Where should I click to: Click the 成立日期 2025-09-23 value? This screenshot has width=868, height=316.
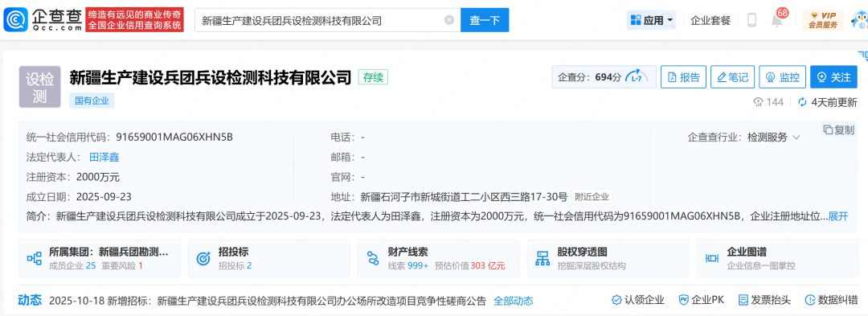pos(104,196)
